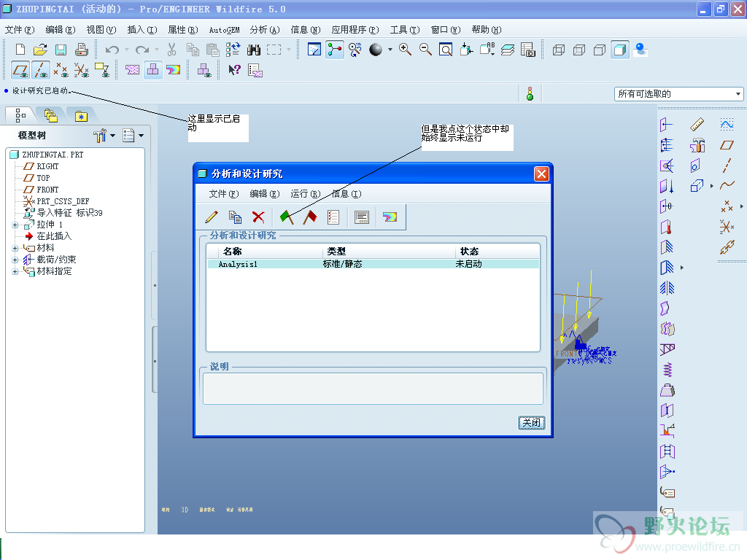747x560 pixels.
Task: Click the measure ruler icon on right toolbar
Action: pos(697,125)
